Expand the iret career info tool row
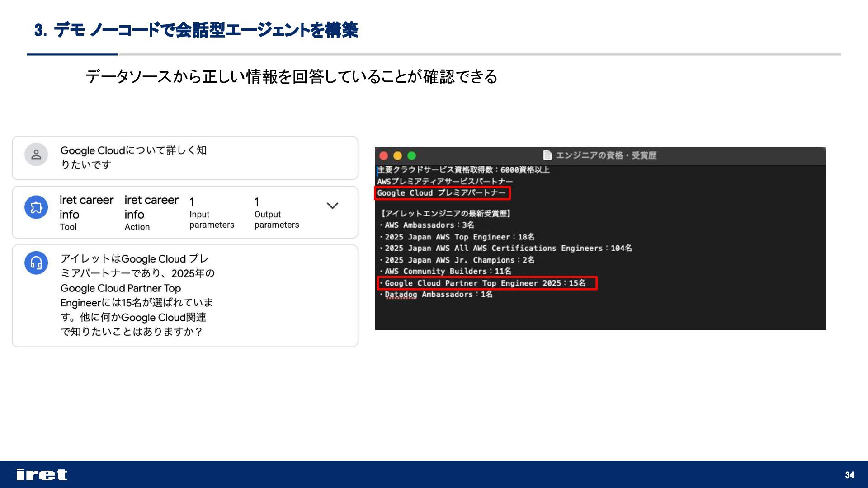Viewport: 868px width, 488px height. 332,206
